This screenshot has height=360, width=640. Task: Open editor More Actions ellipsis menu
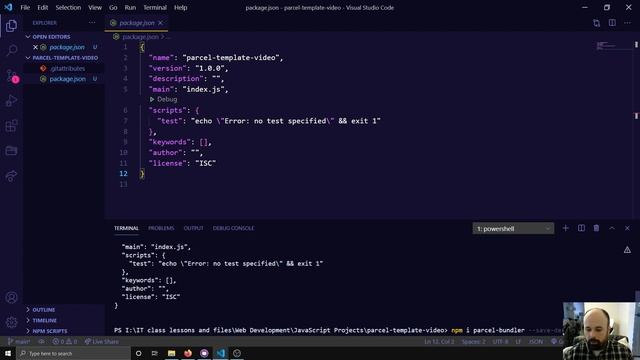627,23
